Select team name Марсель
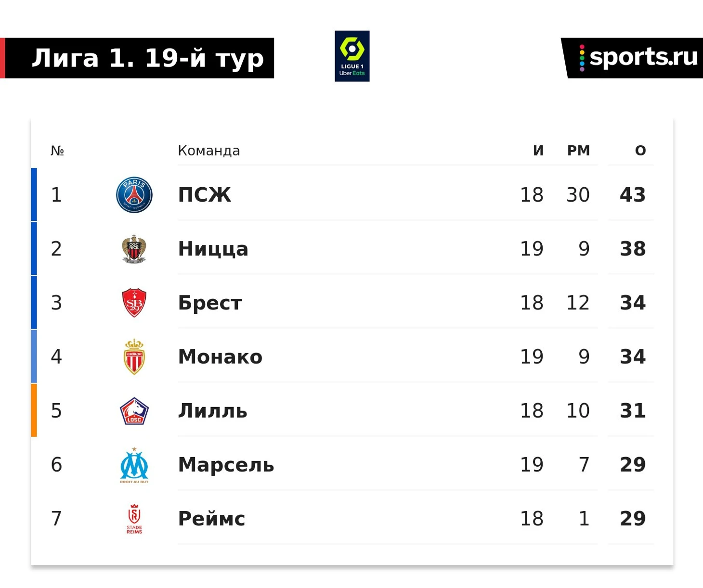Screen dimensions: 703x588 coord(226,465)
